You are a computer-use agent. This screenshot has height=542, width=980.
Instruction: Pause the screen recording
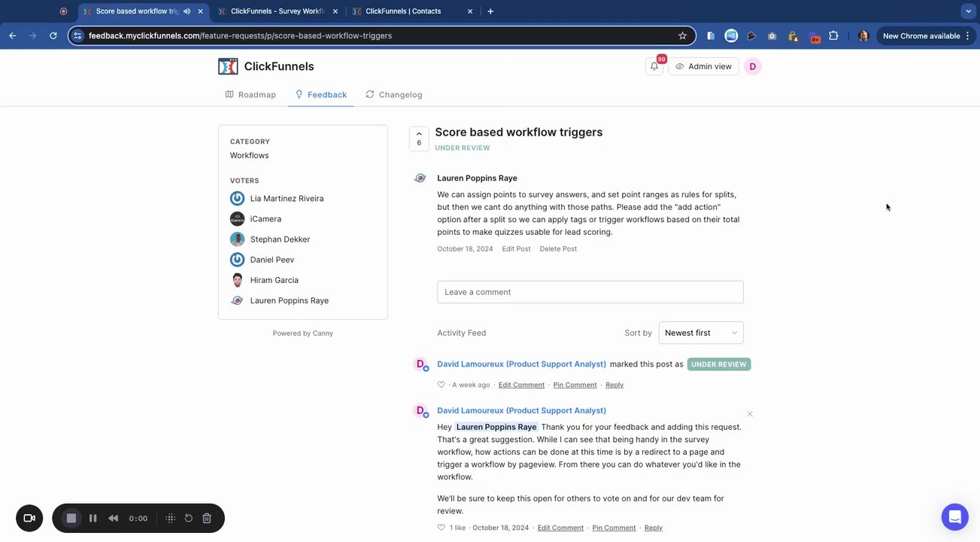(93, 518)
